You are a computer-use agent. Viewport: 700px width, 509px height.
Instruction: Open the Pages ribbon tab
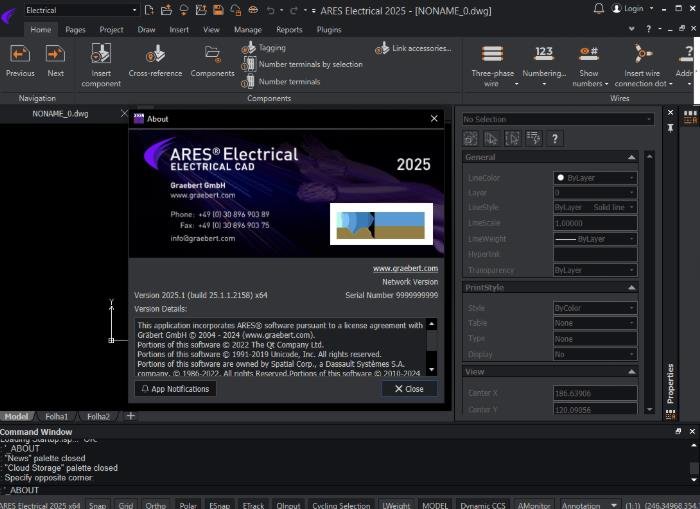tap(75, 29)
